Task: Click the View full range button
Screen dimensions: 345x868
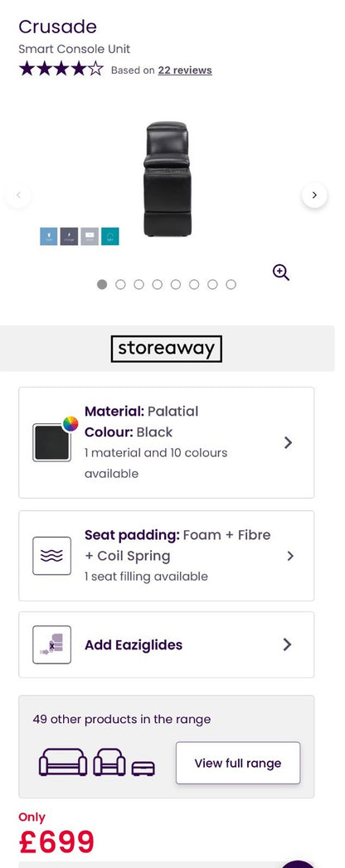Action: pos(238,763)
